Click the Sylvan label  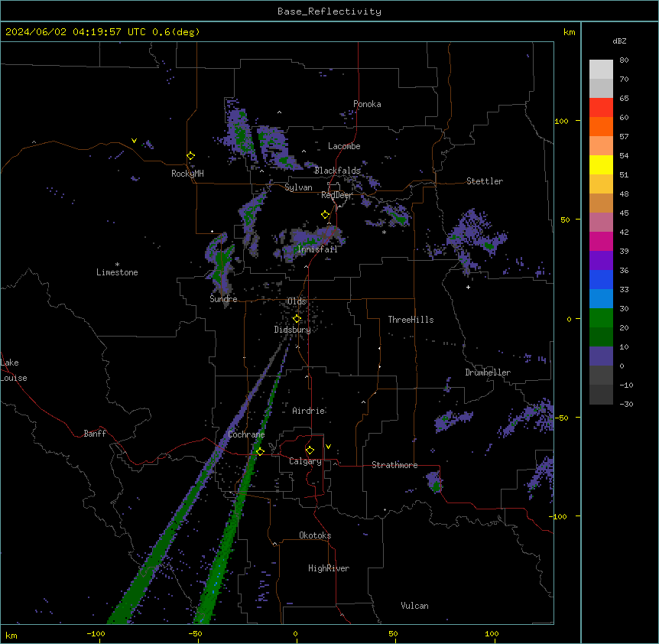coord(298,187)
